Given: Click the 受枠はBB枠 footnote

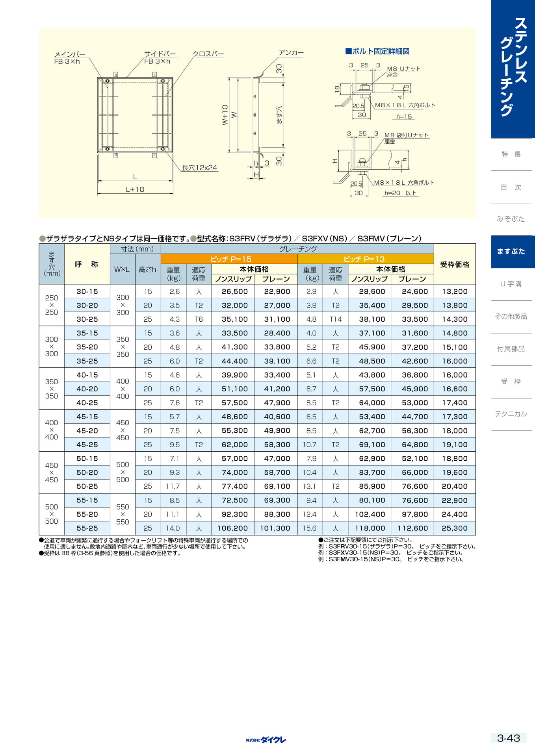Looking at the screenshot, I should 110,553.
